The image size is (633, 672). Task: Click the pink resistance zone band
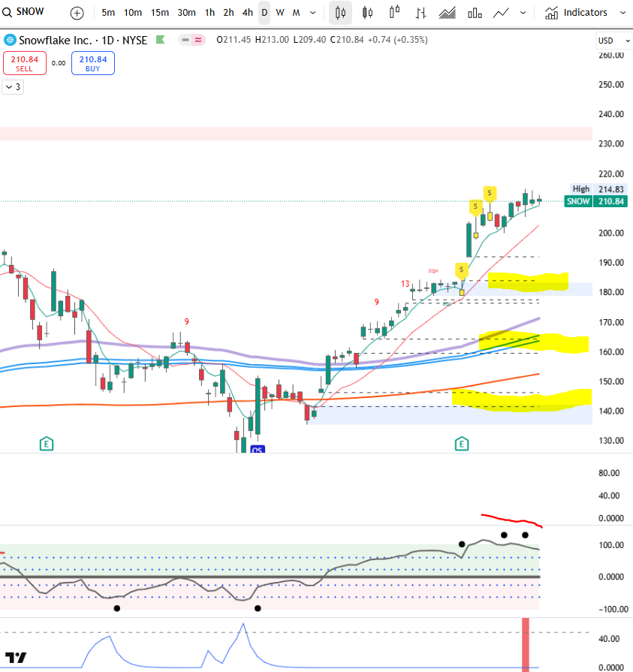tap(296, 134)
